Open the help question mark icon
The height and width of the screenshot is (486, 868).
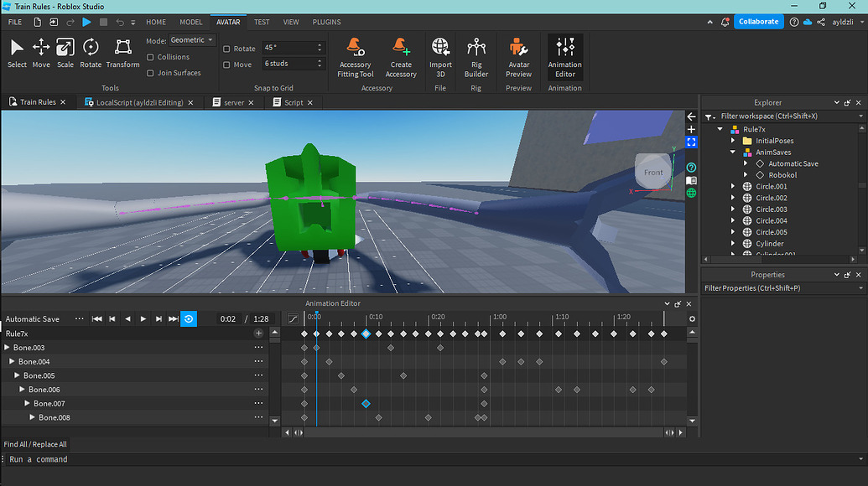(x=794, y=22)
